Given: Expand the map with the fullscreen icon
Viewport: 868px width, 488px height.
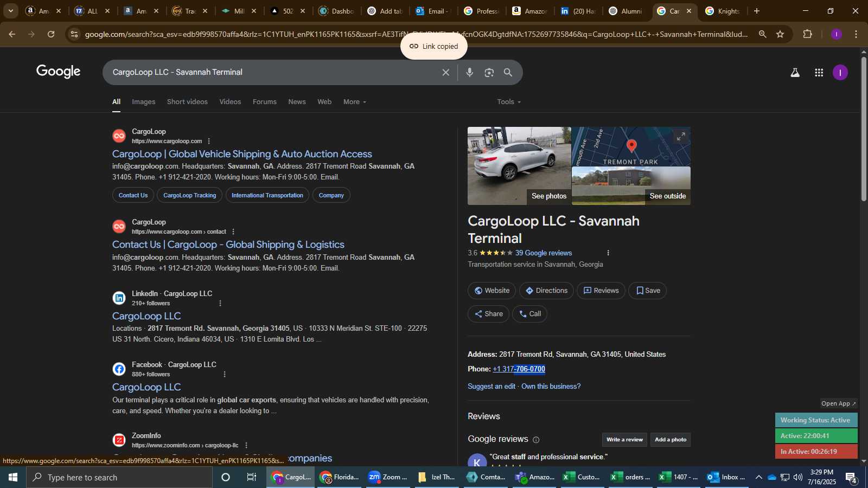Looking at the screenshot, I should click(681, 137).
